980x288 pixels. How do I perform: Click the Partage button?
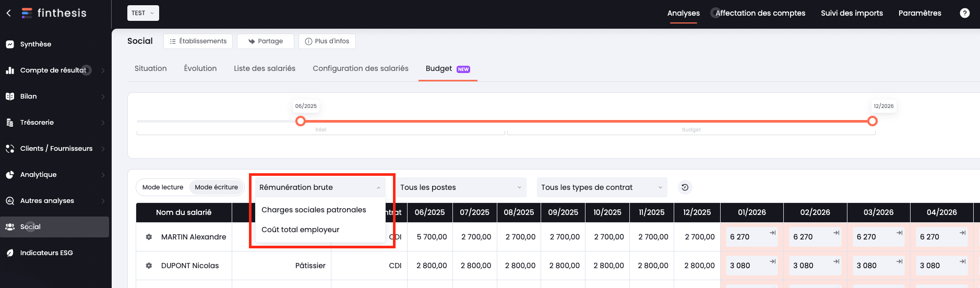click(266, 41)
